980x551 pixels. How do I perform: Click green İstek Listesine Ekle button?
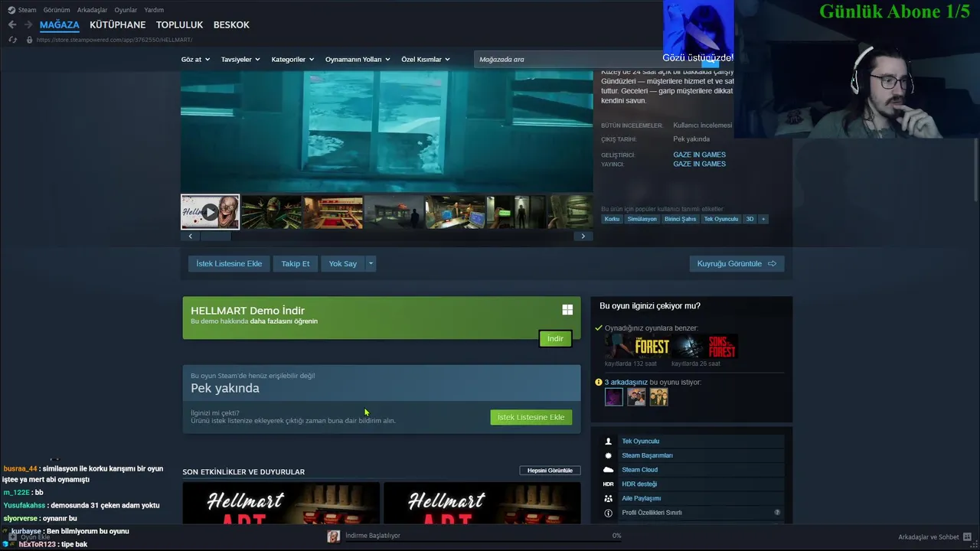coord(531,417)
